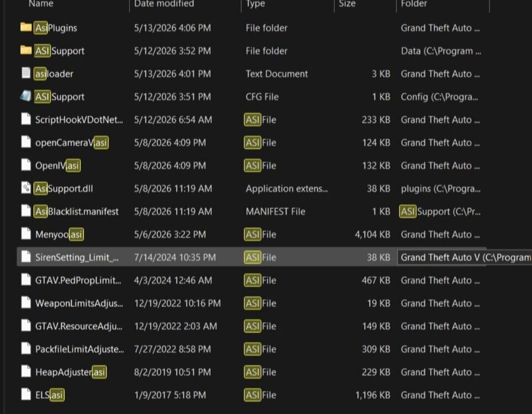The height and width of the screenshot is (414, 532).
Task: Select the SirenSetting_Limit file name
Action: (x=77, y=257)
